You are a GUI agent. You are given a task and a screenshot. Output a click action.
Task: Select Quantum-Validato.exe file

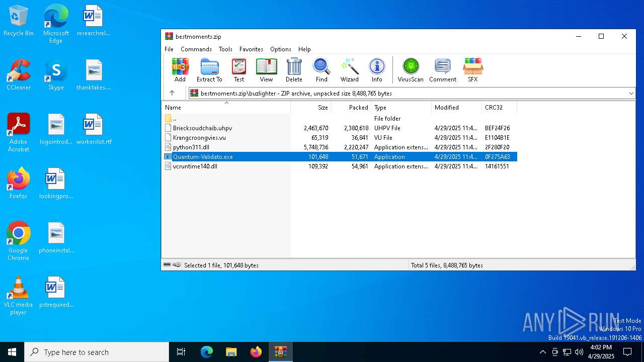click(340, 157)
